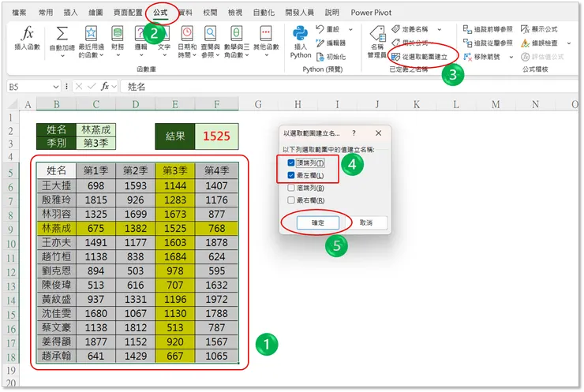Click Error Checking (錯誤檢查) icon
This screenshot has width=584, height=392.
[x=525, y=43]
